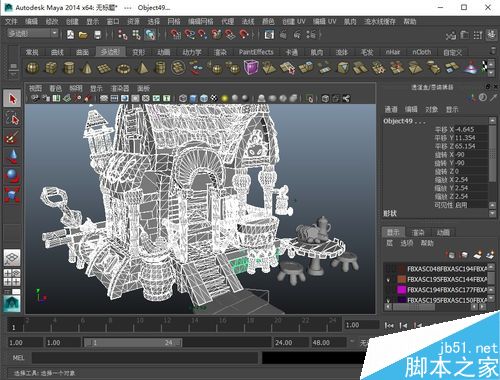Open the viewport 着色 (Shading) menu
The image size is (500, 380).
tap(55, 88)
